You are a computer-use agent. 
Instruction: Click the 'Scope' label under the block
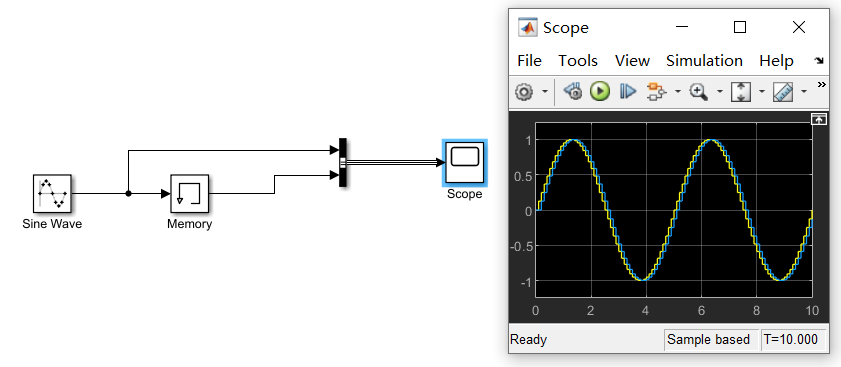464,194
